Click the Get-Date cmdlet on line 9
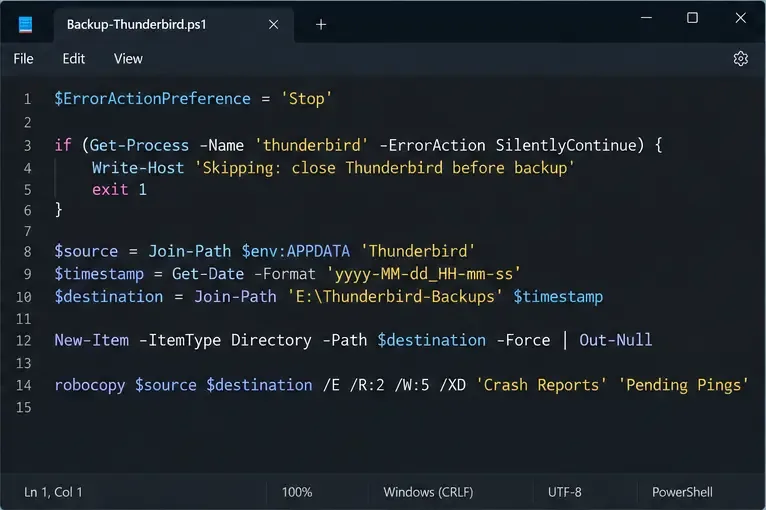 208,274
